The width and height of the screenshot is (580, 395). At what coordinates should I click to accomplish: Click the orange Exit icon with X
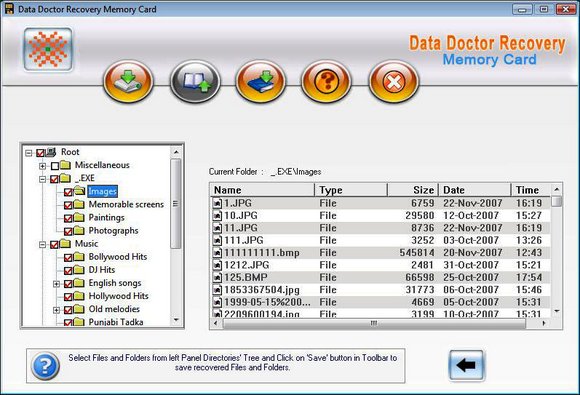click(x=394, y=81)
